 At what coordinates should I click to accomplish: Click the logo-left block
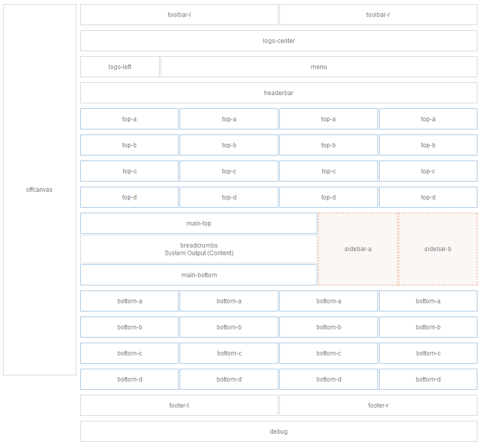coord(119,66)
